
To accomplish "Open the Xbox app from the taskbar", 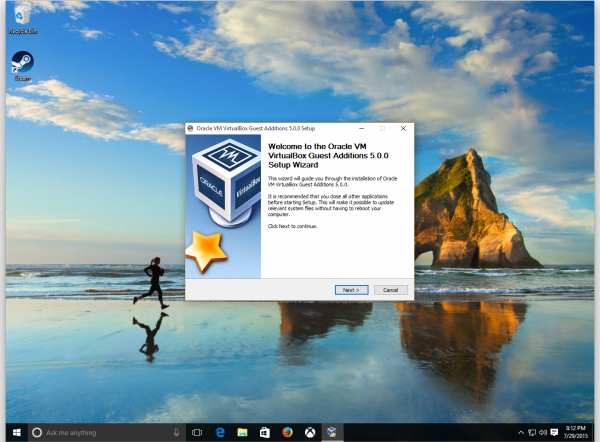I will click(310, 432).
